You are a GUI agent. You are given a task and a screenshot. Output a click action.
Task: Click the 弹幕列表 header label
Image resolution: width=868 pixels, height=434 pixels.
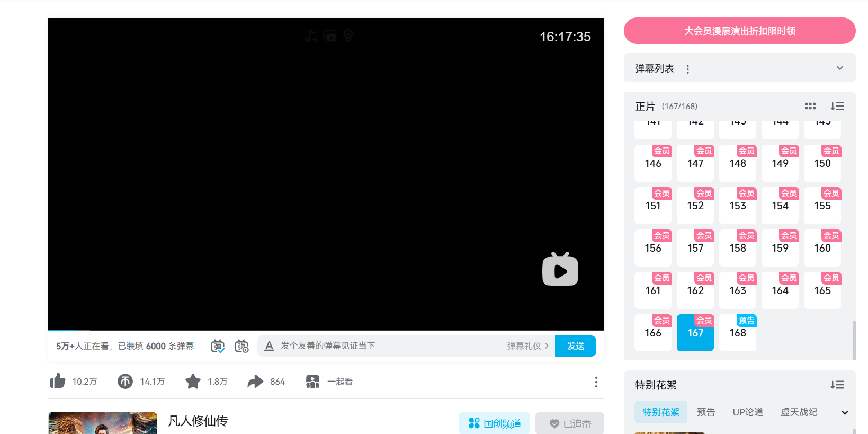coord(655,68)
